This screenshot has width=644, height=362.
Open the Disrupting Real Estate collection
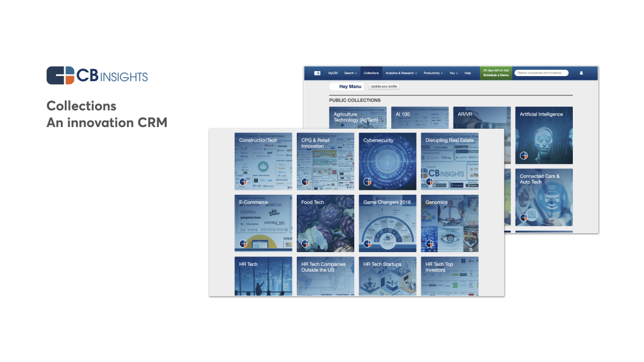tap(450, 162)
